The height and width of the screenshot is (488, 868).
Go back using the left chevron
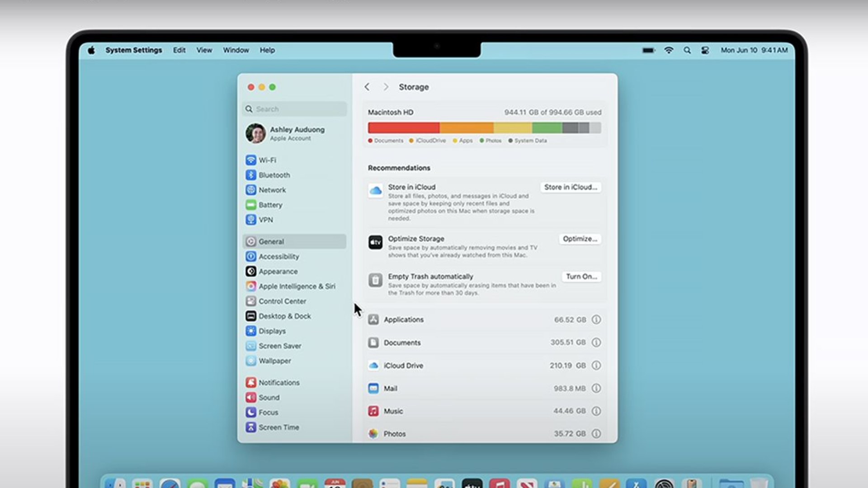click(367, 87)
